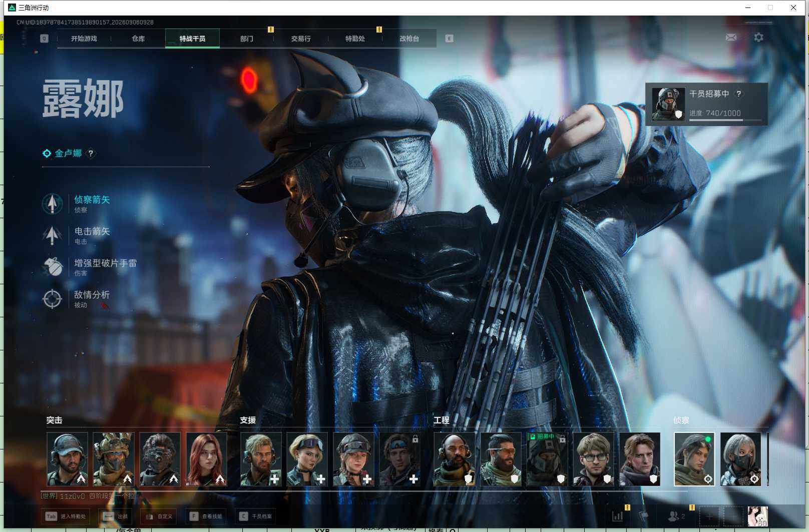
Task: Click the world chat message line
Action: click(x=88, y=496)
